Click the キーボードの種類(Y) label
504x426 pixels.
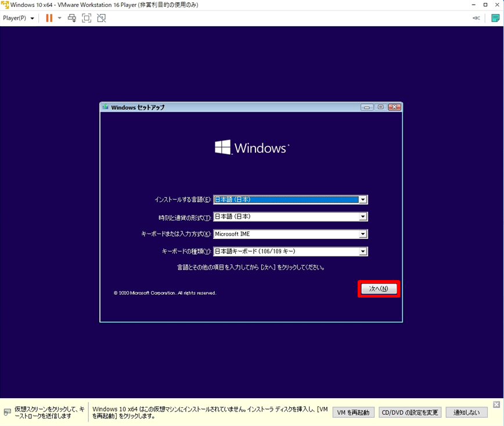coord(186,251)
